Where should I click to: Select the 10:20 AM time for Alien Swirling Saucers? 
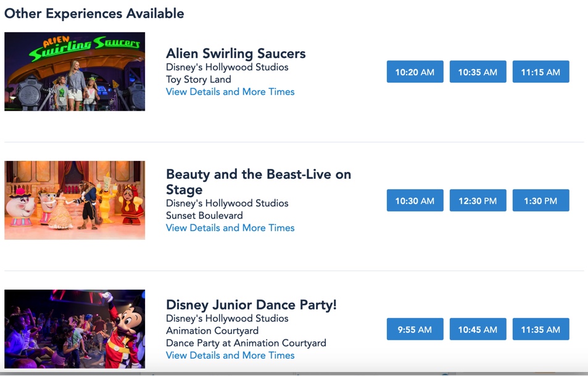tap(415, 72)
